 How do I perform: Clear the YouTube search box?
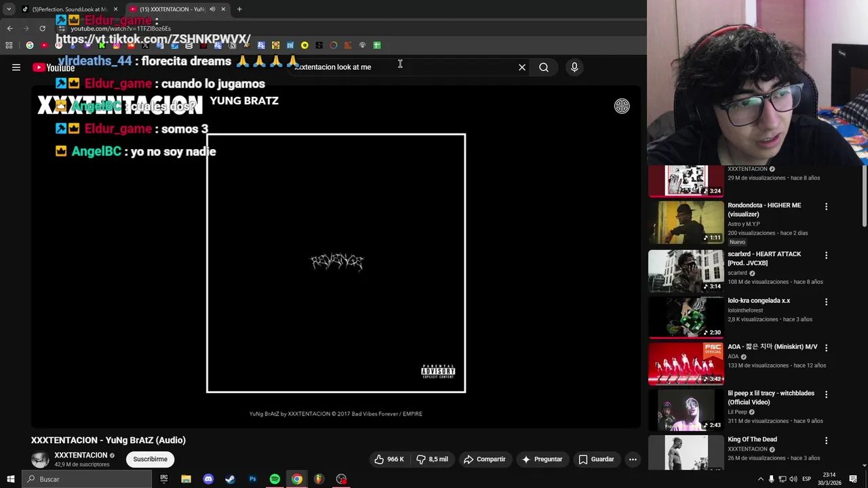coord(522,67)
